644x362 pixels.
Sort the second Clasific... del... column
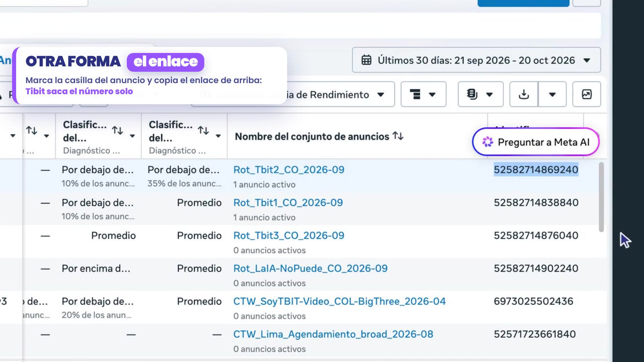pos(203,130)
